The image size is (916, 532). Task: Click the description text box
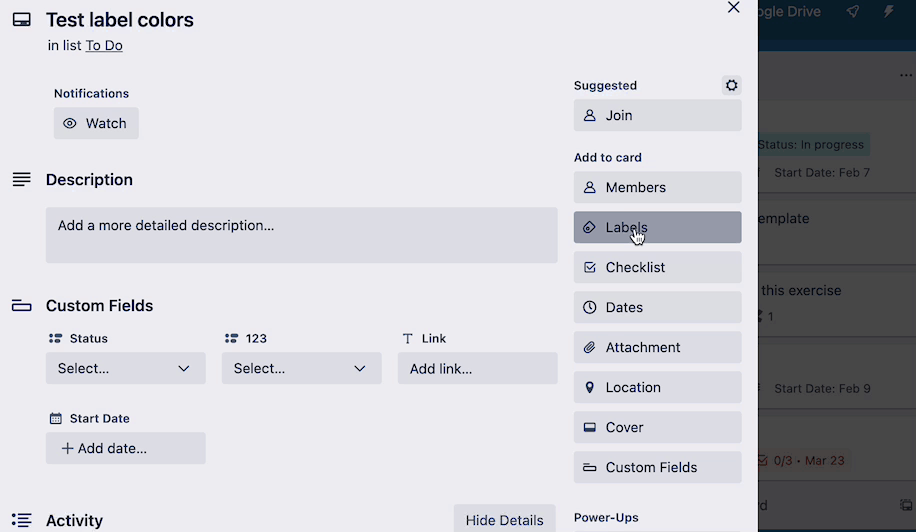point(301,235)
